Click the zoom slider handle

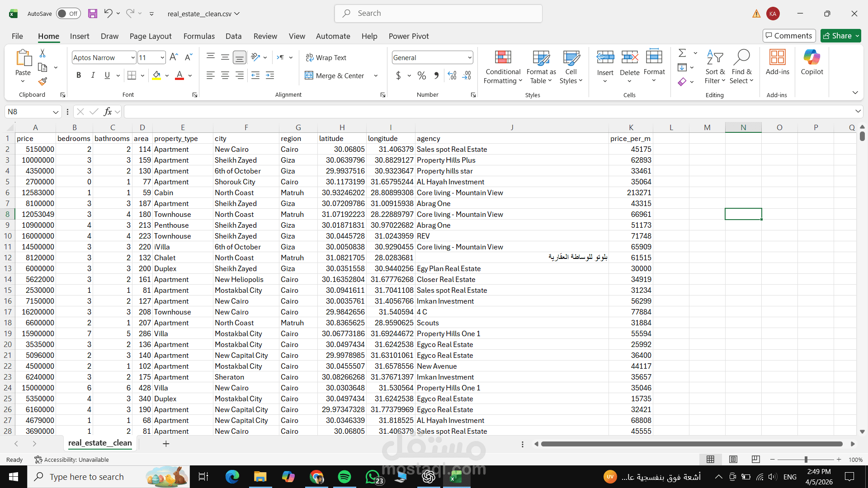point(806,460)
